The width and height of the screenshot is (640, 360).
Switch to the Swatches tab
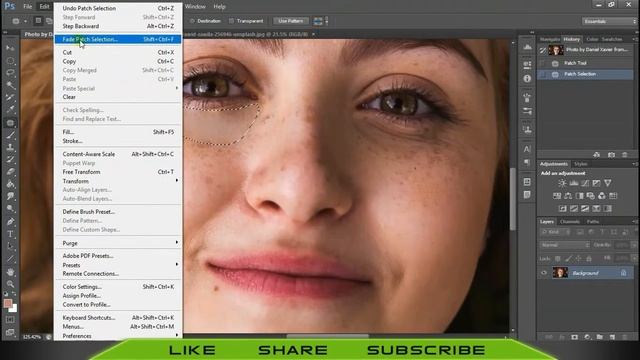pos(612,39)
